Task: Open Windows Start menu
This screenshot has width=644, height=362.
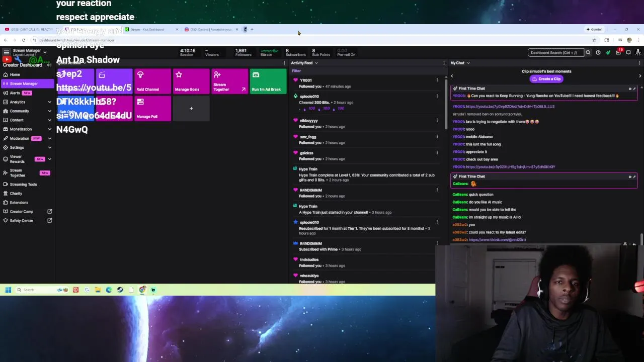Action: point(8,290)
